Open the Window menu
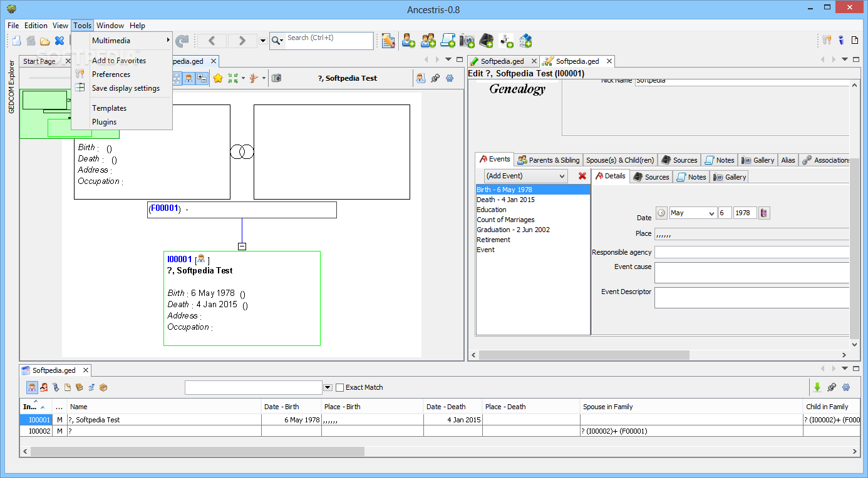The height and width of the screenshot is (478, 868). (110, 26)
